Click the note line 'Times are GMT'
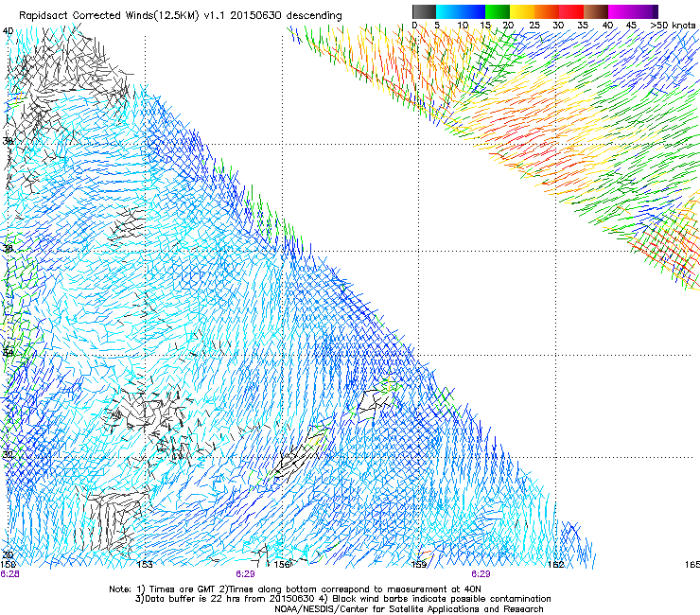700x615 pixels. click(184, 589)
